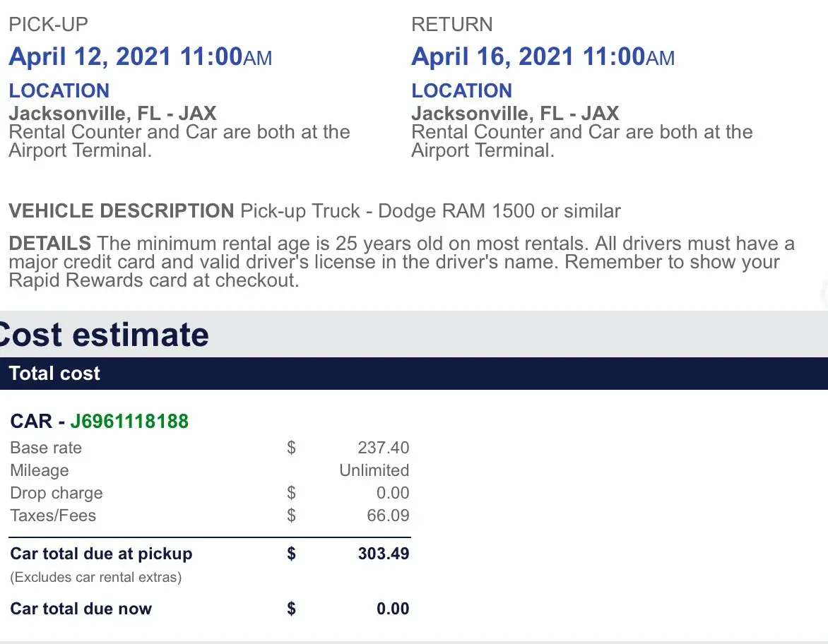Click the pickup total amount 303.49

[x=383, y=554]
